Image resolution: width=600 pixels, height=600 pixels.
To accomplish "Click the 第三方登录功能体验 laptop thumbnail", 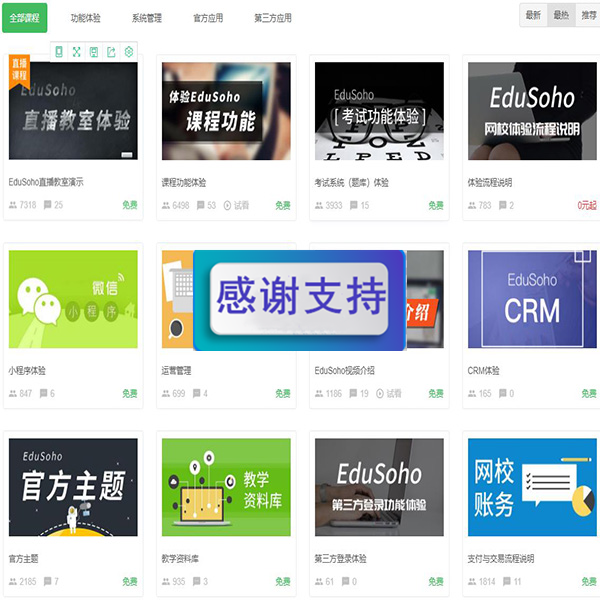I will point(379,487).
